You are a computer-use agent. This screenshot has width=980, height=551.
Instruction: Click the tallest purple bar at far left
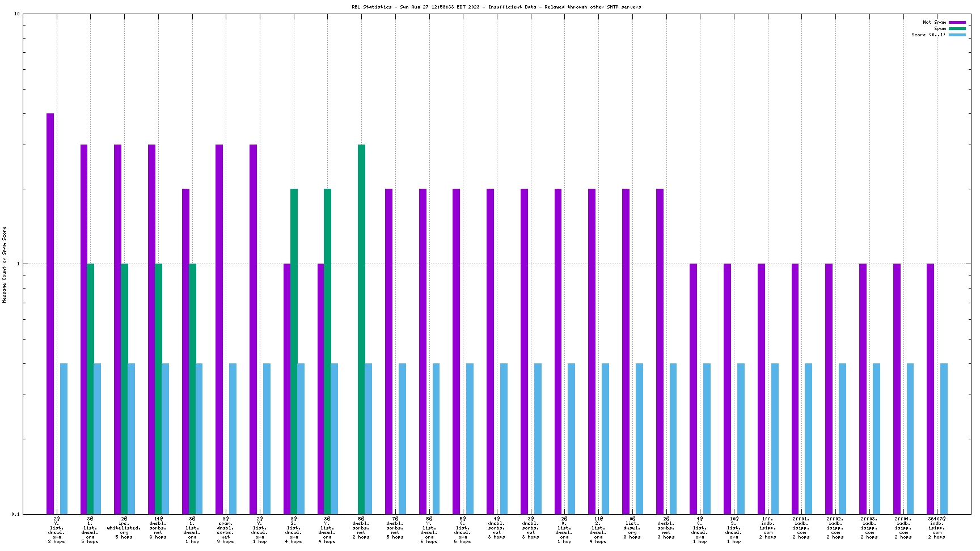click(50, 313)
